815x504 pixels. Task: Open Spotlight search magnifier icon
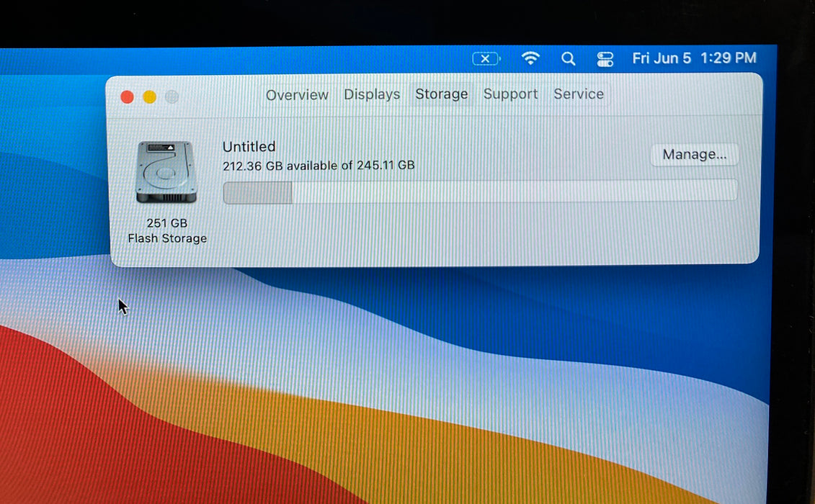tap(568, 59)
